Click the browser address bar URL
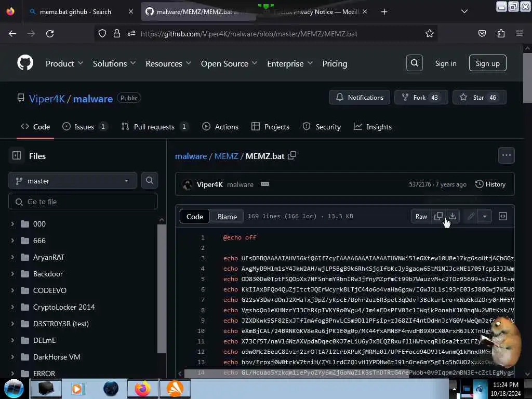 coord(249,34)
